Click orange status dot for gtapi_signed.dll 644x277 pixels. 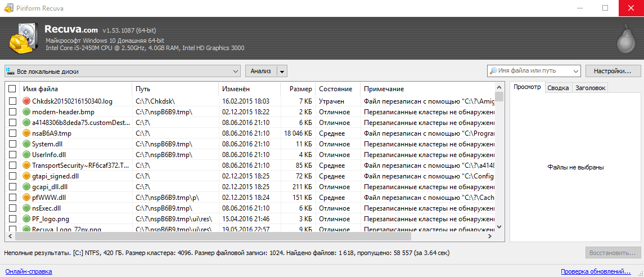(x=26, y=176)
